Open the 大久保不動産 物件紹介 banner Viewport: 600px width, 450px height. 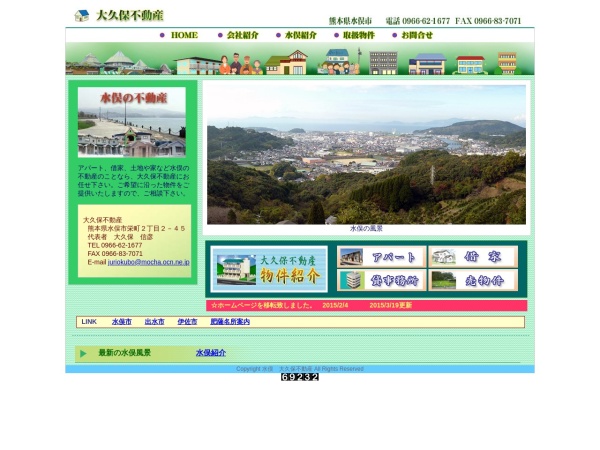coord(269,269)
